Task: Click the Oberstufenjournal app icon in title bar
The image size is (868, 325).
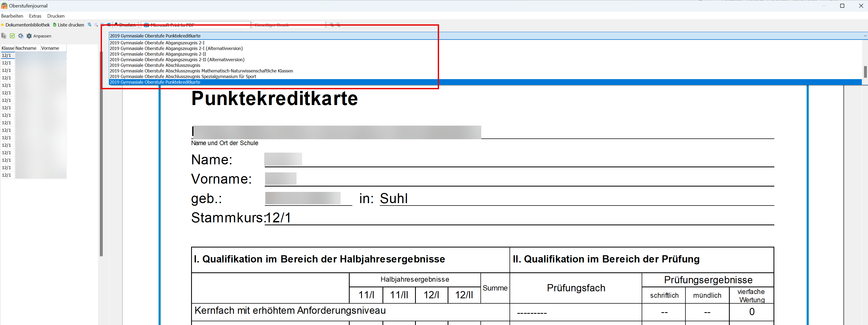Action: (4, 6)
